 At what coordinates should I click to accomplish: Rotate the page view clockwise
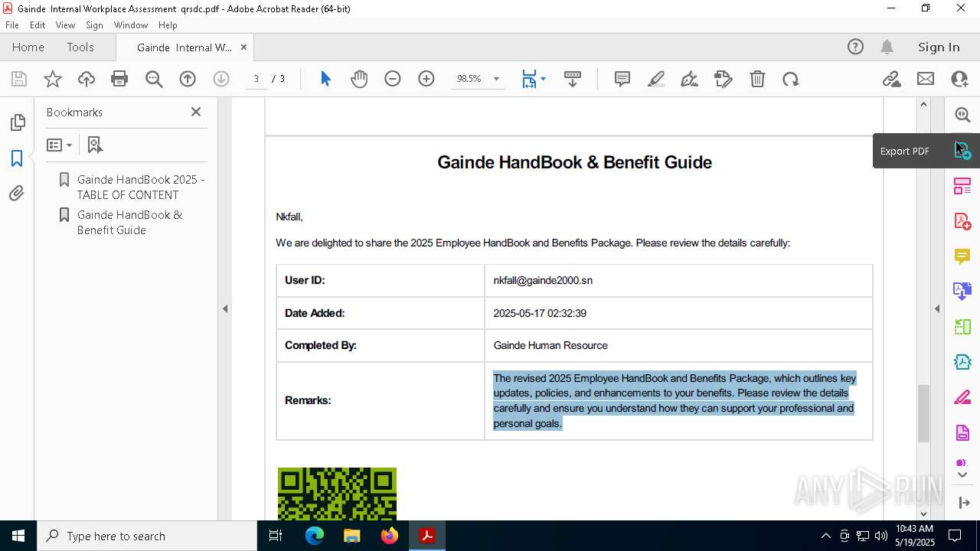[791, 79]
